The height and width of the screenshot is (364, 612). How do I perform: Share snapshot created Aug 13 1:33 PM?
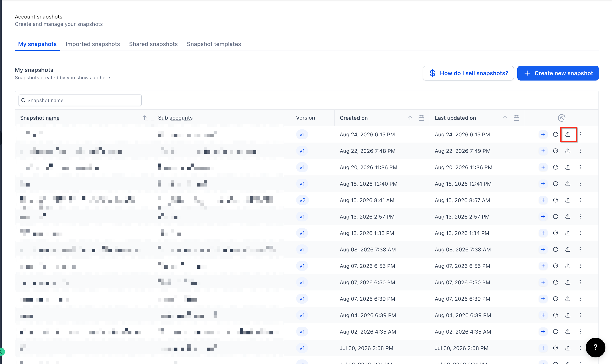pos(568,233)
